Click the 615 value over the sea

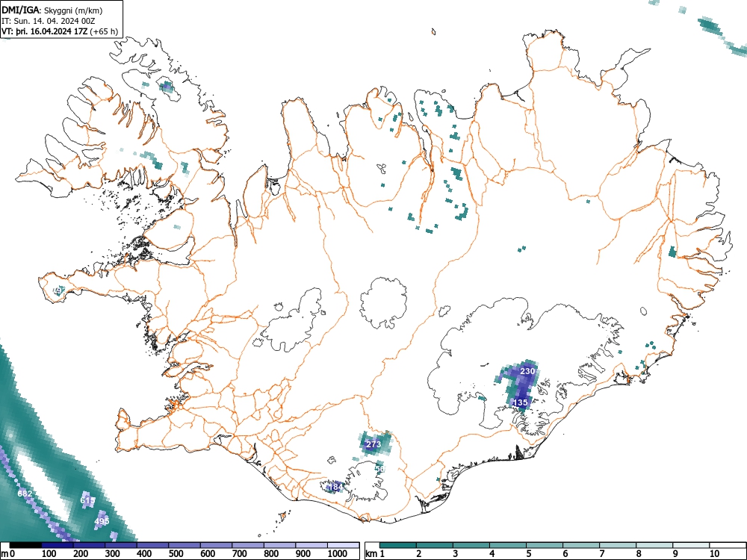[87, 500]
